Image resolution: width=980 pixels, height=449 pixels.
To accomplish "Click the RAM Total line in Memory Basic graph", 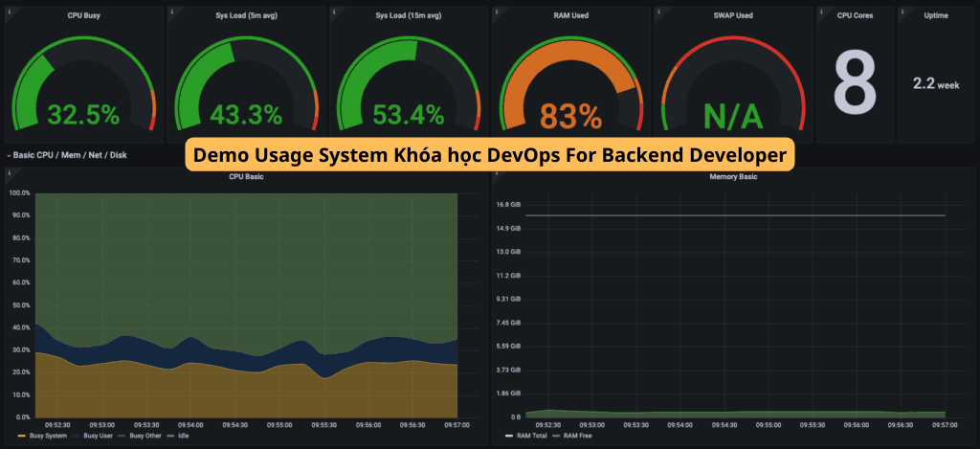I will pos(735,215).
